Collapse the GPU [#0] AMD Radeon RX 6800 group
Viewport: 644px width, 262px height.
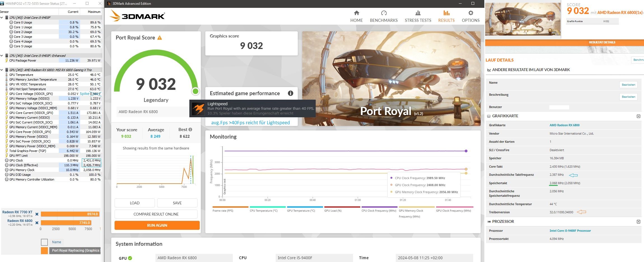(2, 70)
